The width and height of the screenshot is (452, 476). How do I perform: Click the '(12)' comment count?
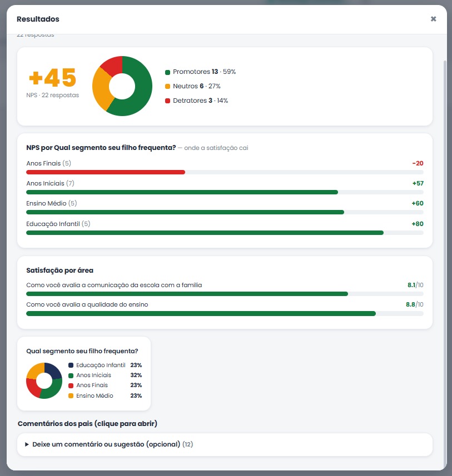[187, 444]
